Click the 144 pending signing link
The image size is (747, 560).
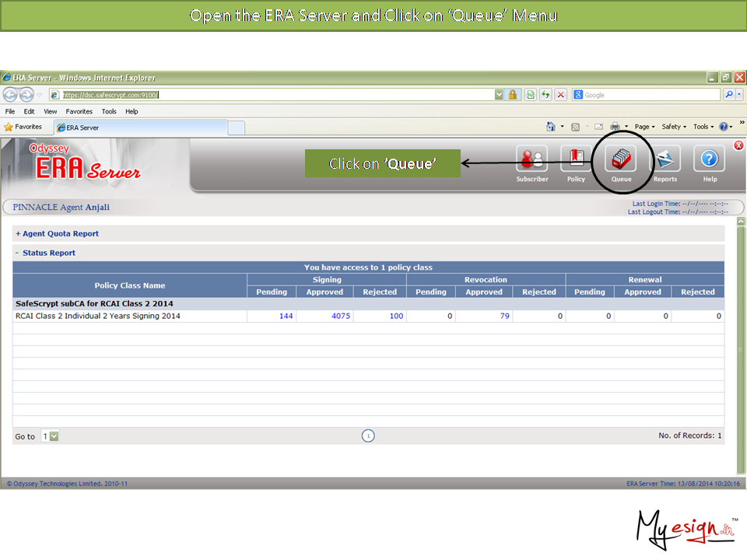pos(286,316)
